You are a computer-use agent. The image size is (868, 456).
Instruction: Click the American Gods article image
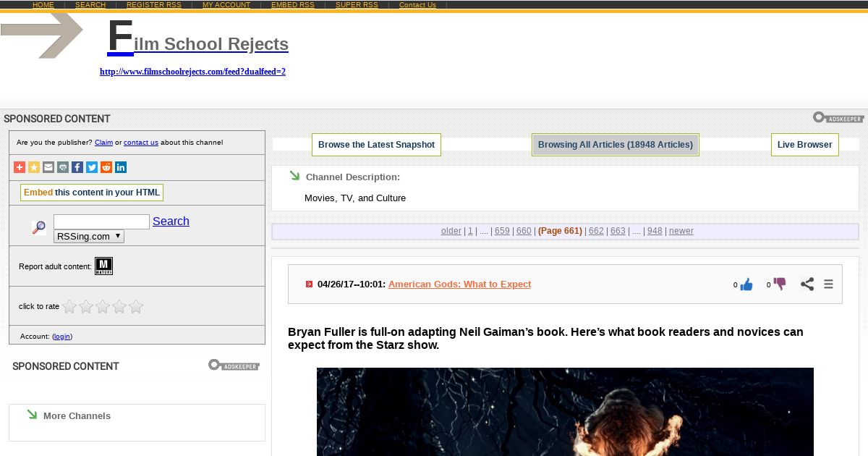[x=565, y=412]
